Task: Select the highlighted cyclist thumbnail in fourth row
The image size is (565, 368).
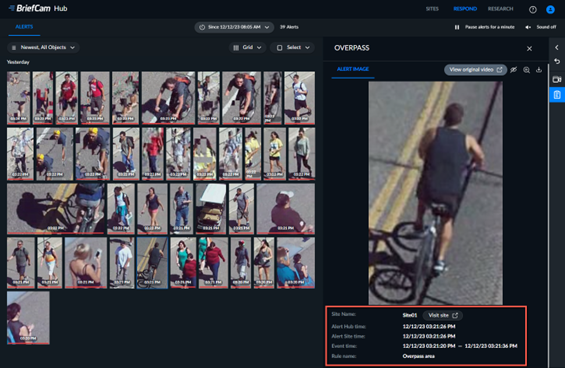Action: click(x=152, y=263)
